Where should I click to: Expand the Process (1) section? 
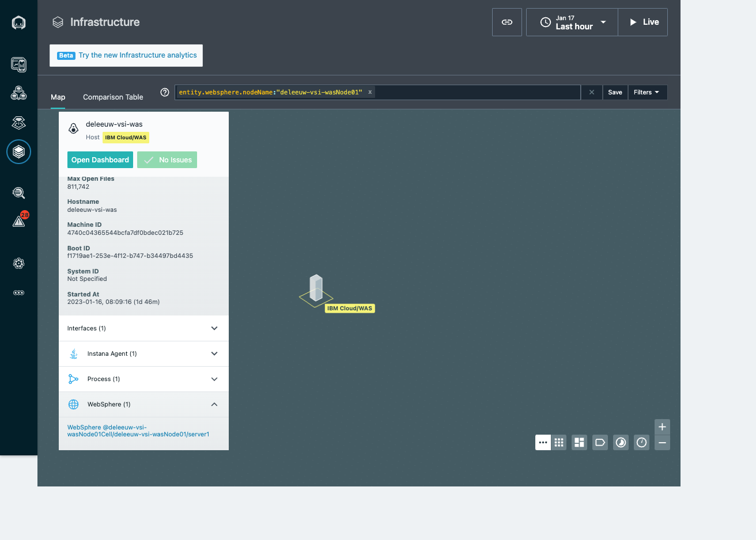[x=143, y=379]
